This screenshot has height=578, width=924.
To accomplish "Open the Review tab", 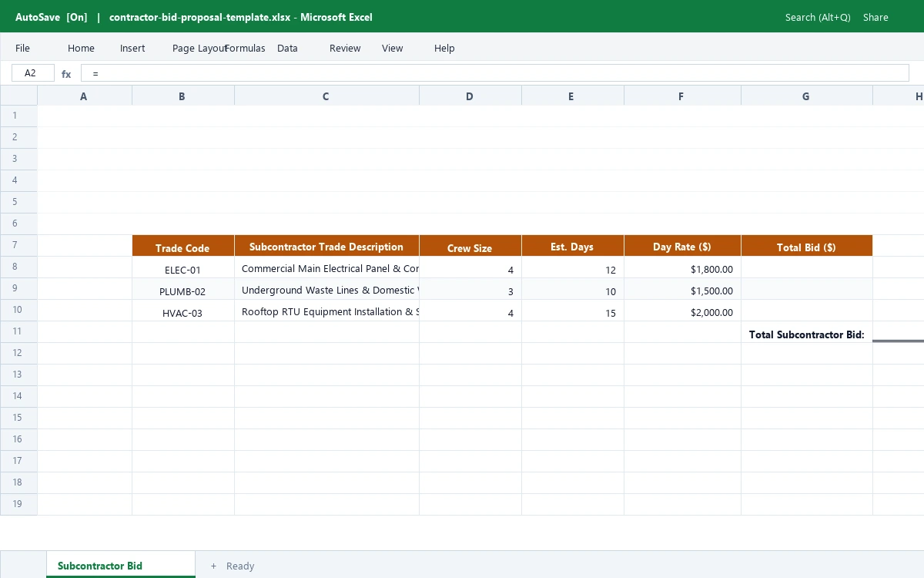I will pyautogui.click(x=345, y=48).
